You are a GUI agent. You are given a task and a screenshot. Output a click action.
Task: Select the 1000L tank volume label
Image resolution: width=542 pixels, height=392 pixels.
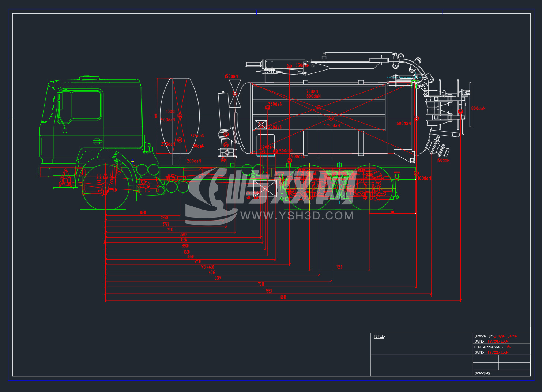coord(171,112)
